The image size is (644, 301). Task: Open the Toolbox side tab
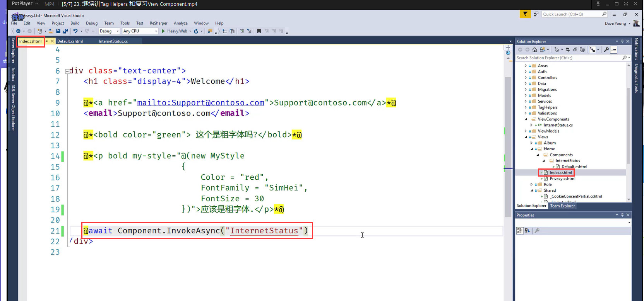13,74
